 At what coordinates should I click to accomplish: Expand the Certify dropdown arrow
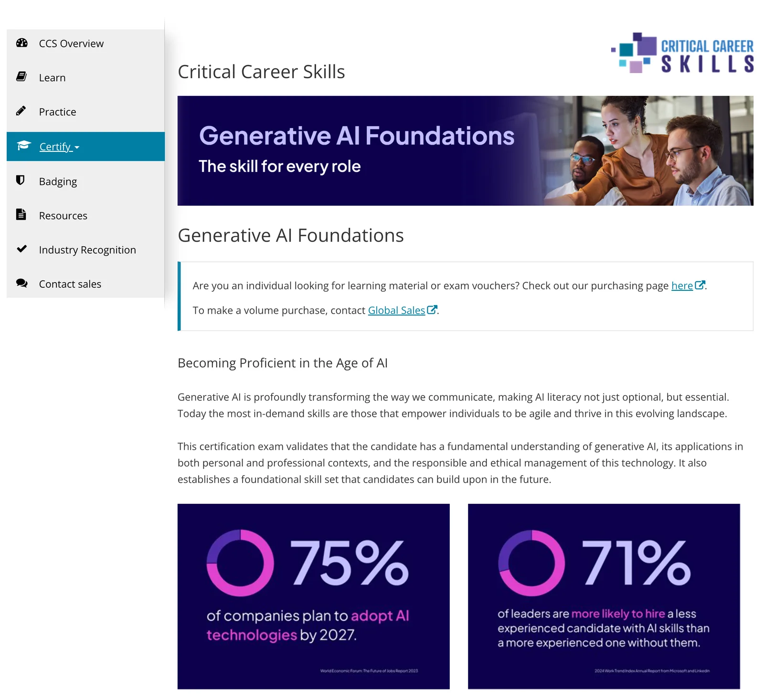[x=76, y=148]
